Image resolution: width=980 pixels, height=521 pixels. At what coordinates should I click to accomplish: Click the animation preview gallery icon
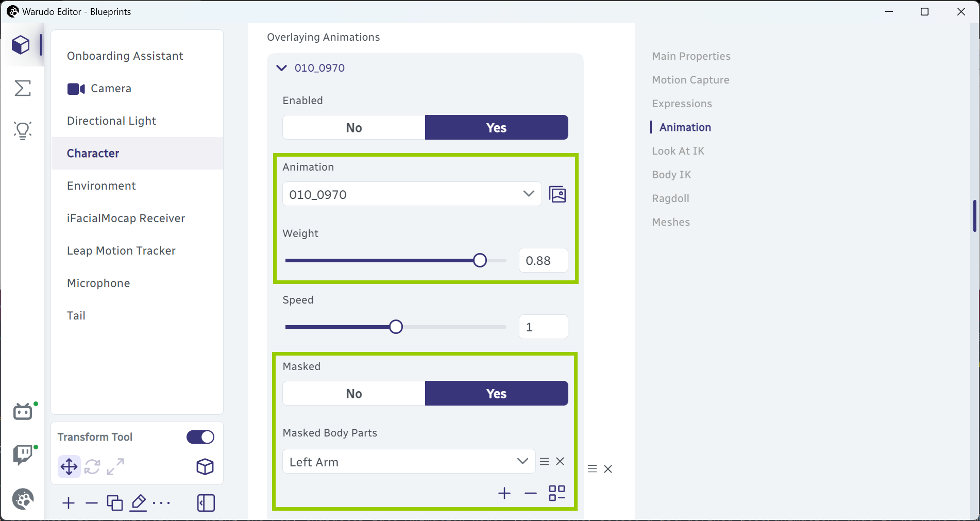pyautogui.click(x=557, y=194)
